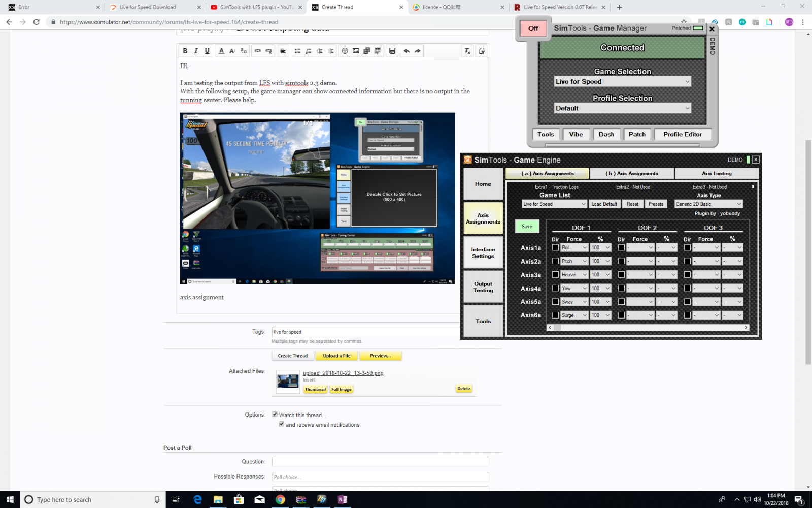Reload the browser page
Viewport: 812px width, 508px height.
[36, 22]
